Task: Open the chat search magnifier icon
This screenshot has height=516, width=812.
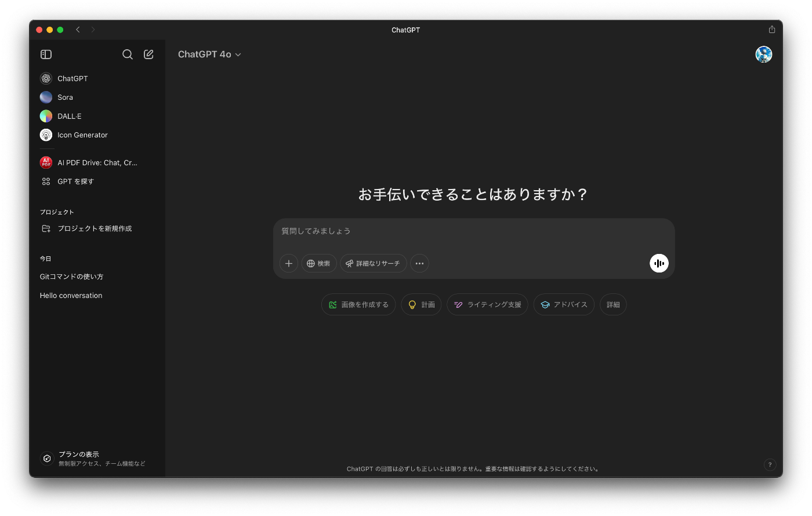Action: (x=128, y=54)
